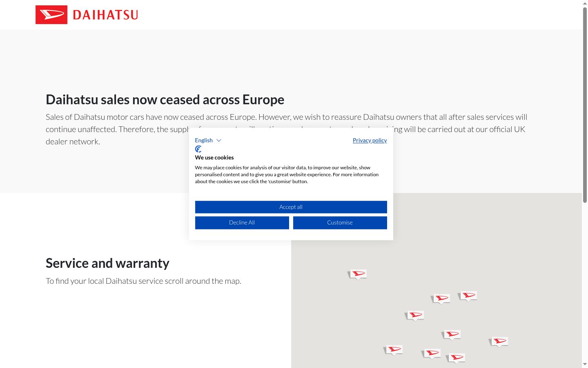Open the English language dropdown
This screenshot has height=368, width=588.
click(208, 140)
